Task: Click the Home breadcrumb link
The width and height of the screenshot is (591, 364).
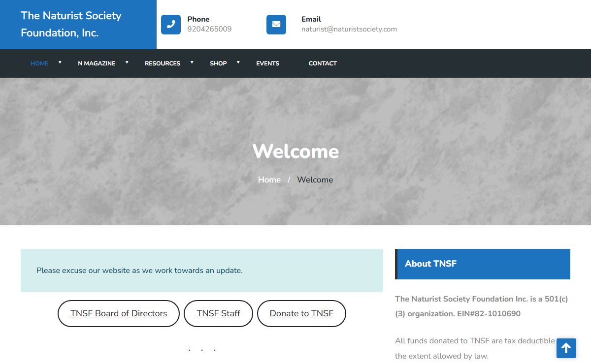Action: (x=269, y=180)
